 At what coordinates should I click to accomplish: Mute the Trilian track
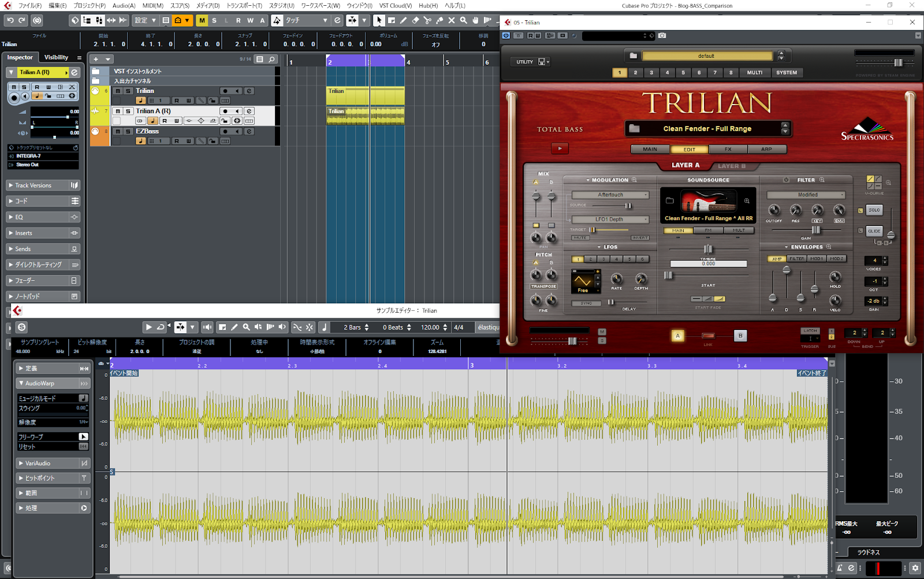point(117,91)
